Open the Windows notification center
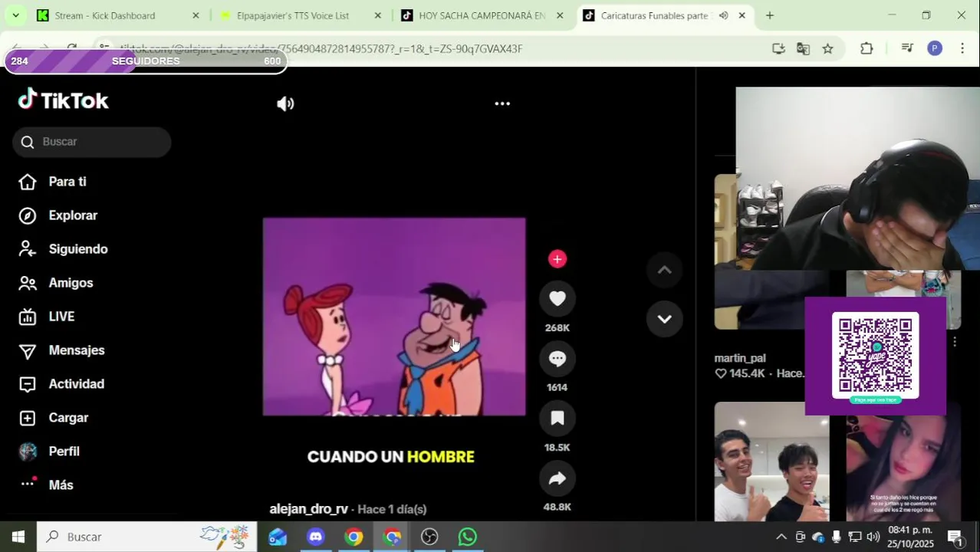 (955, 537)
